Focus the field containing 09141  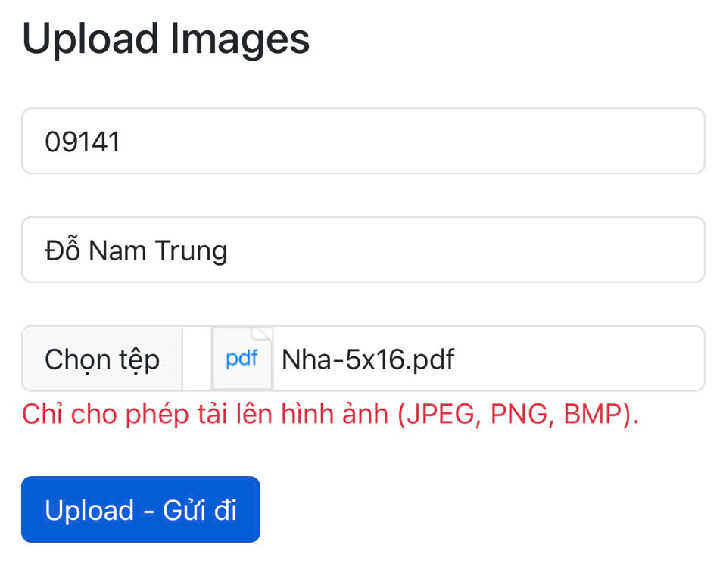click(x=363, y=142)
